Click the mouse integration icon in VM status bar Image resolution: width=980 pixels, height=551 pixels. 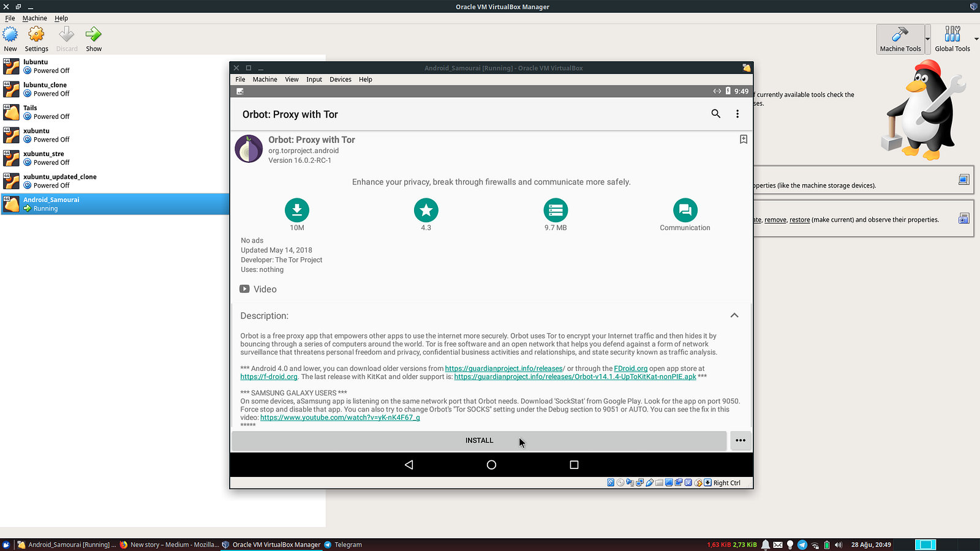point(698,482)
